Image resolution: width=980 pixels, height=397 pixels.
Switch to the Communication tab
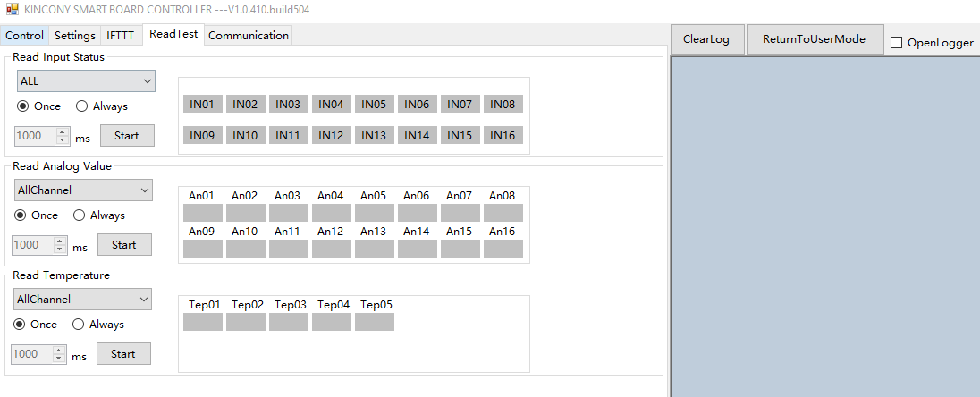[x=248, y=36]
